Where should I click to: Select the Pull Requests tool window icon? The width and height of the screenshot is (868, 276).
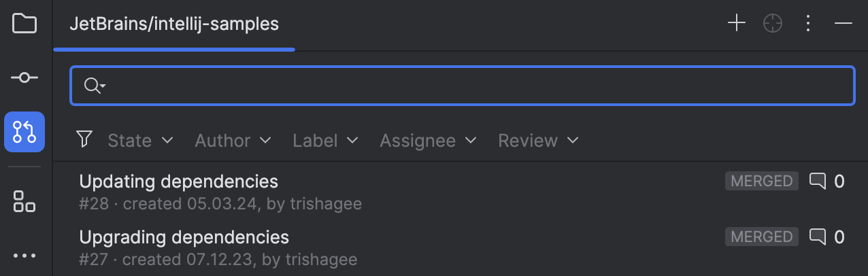tap(24, 132)
